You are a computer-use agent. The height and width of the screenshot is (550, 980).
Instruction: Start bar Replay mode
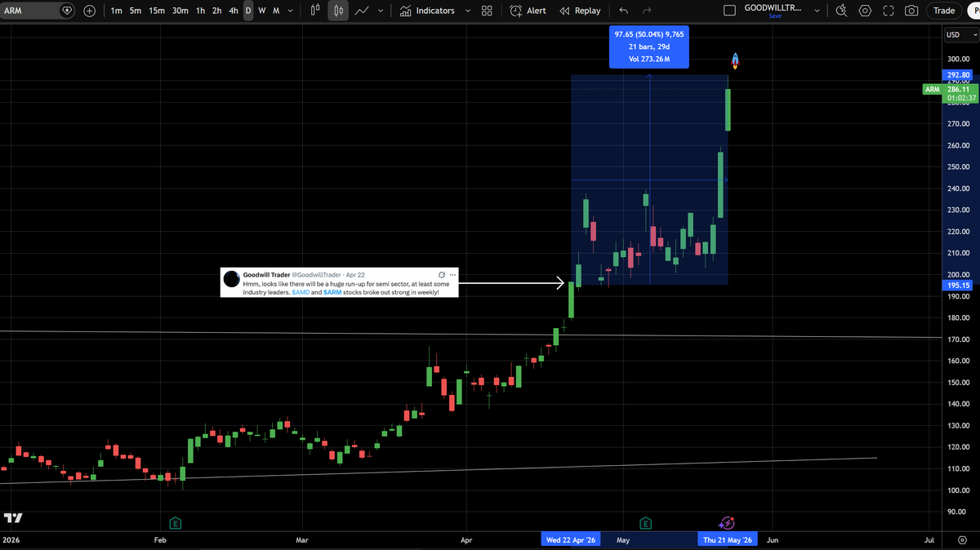(x=580, y=11)
